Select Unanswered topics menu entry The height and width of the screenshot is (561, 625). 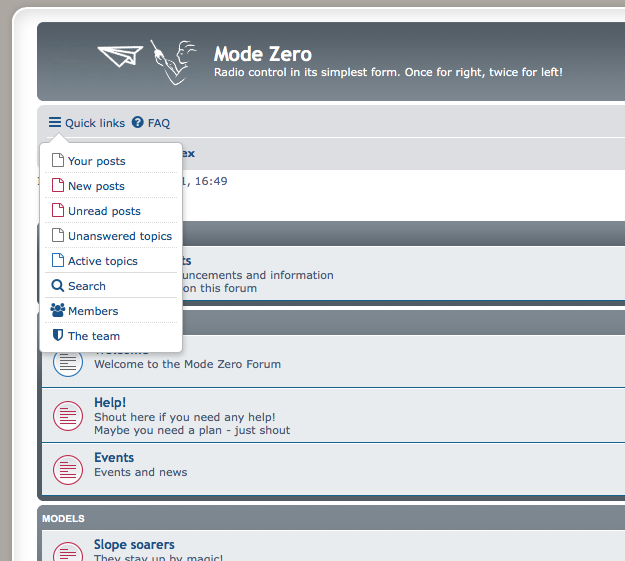point(119,236)
